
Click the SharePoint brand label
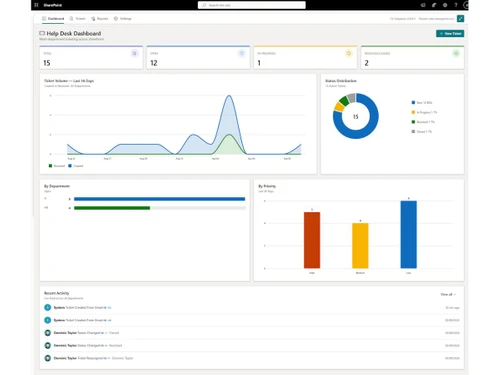pos(53,5)
